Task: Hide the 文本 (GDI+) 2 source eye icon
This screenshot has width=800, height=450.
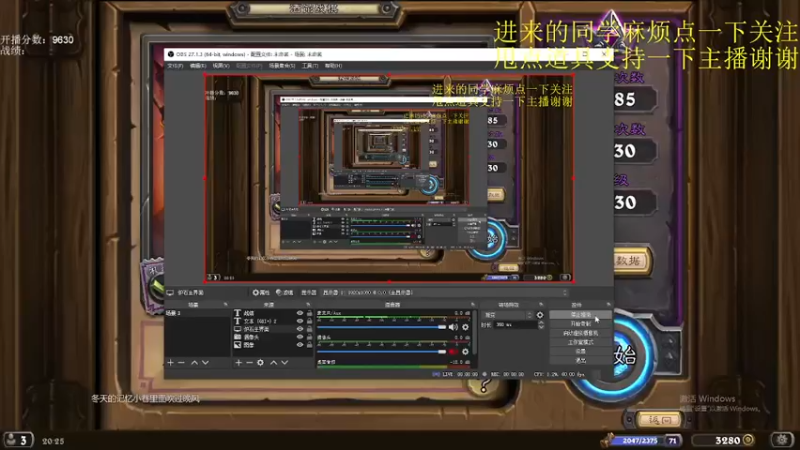Action: pos(299,321)
